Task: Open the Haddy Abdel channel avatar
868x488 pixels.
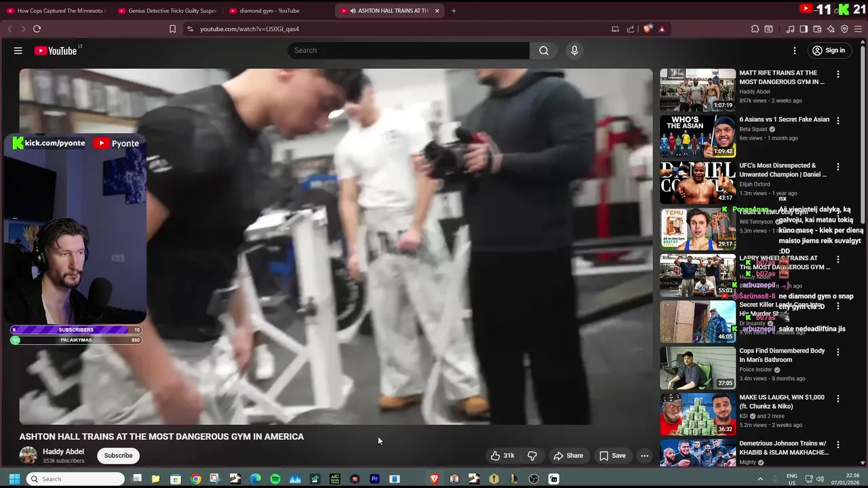Action: pos(28,455)
